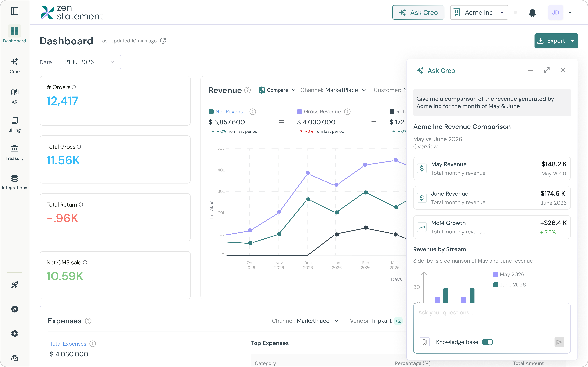Go to Billing in sidebar
This screenshot has width=588, height=367.
click(15, 124)
